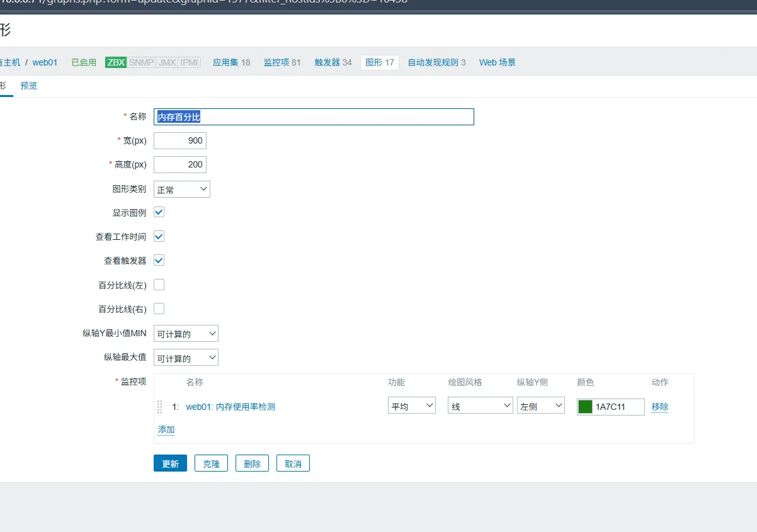Grab the drag handle for item 1
The height and width of the screenshot is (532, 757).
tap(160, 407)
